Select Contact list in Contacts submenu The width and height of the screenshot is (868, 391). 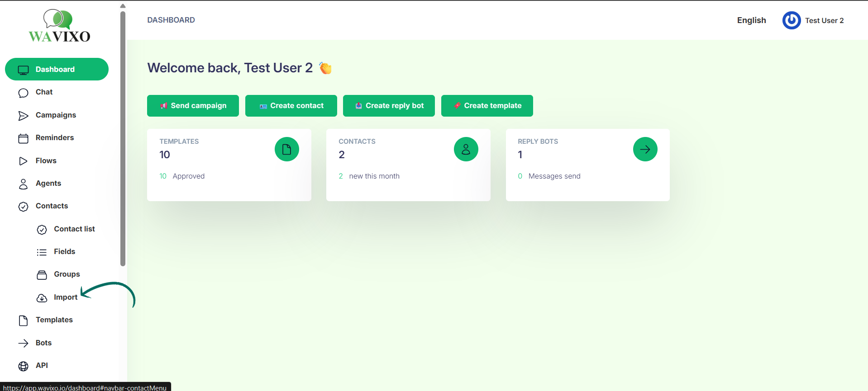[x=74, y=229]
